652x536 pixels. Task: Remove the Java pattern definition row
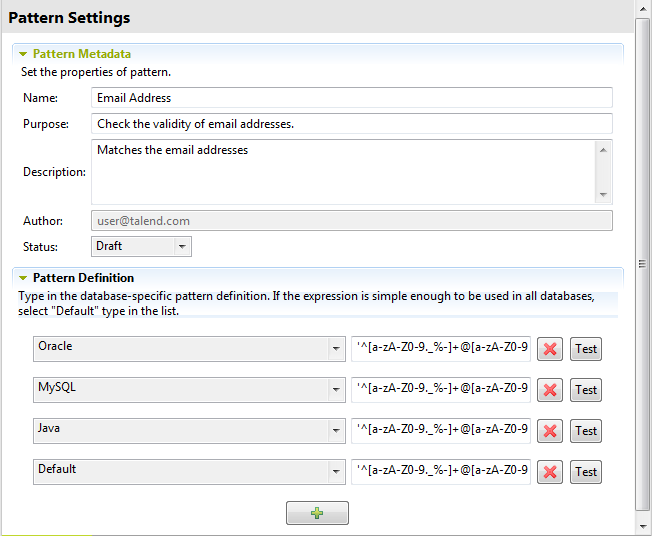(550, 431)
